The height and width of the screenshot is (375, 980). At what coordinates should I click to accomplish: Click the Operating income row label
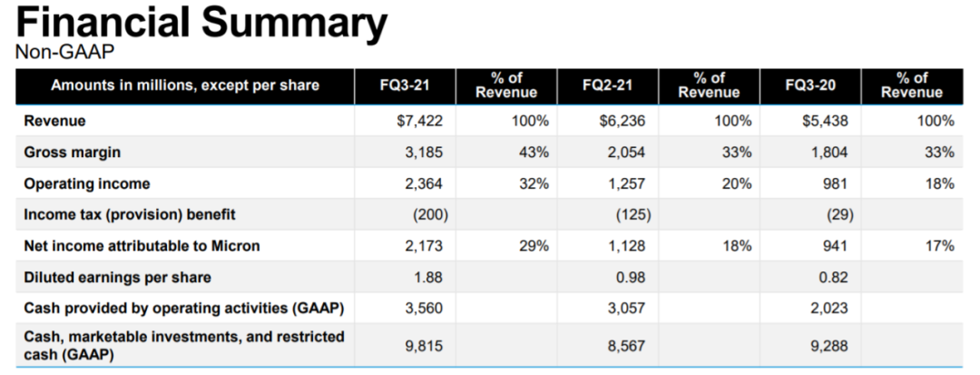pos(87,183)
